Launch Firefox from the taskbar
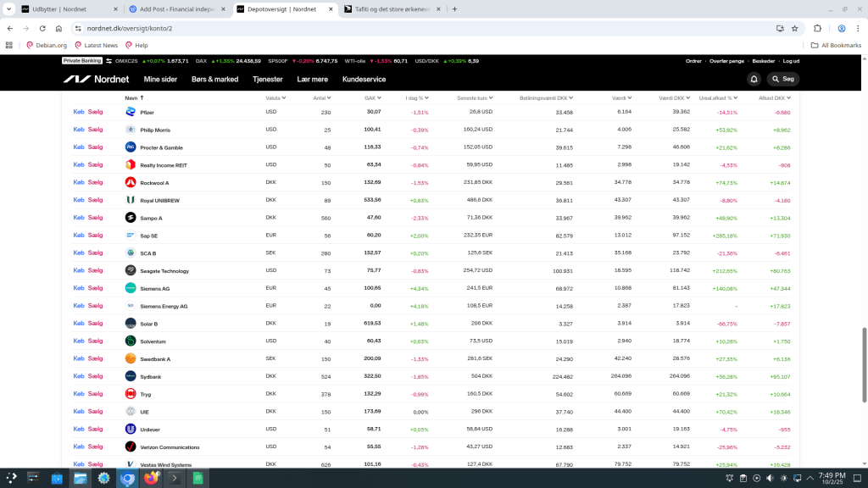 [151, 479]
